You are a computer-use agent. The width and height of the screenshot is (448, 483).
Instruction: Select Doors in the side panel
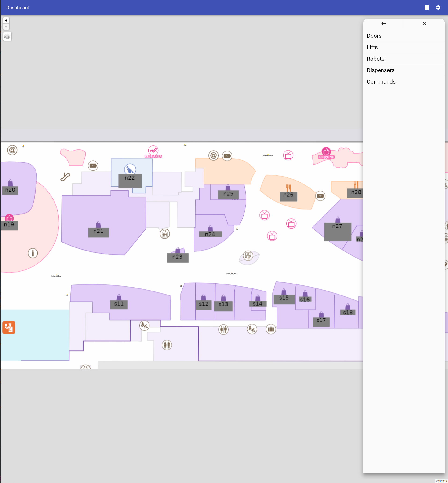(374, 36)
